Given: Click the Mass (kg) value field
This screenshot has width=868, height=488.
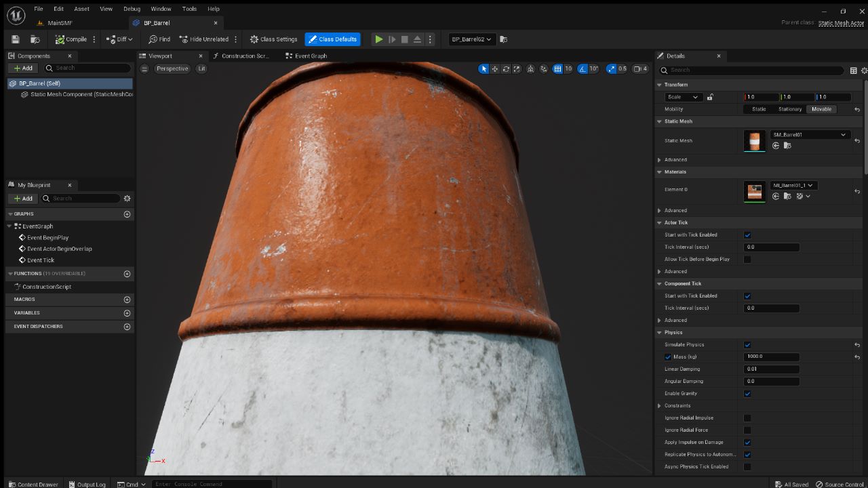Looking at the screenshot, I should coord(771,357).
